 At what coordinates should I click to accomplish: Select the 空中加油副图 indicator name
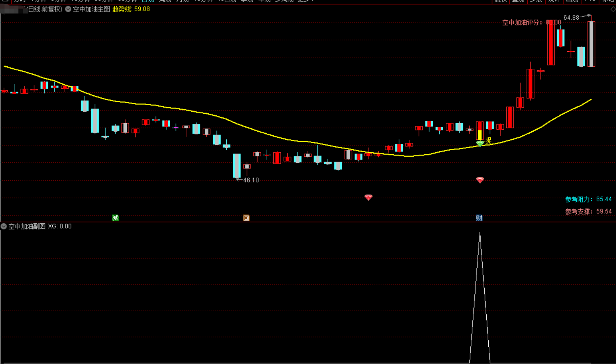pyautogui.click(x=27, y=226)
